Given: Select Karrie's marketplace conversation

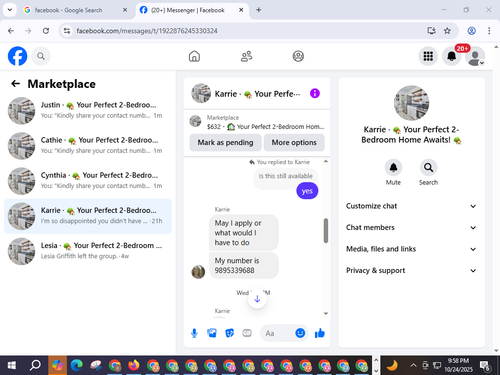Looking at the screenshot, I should [88, 216].
